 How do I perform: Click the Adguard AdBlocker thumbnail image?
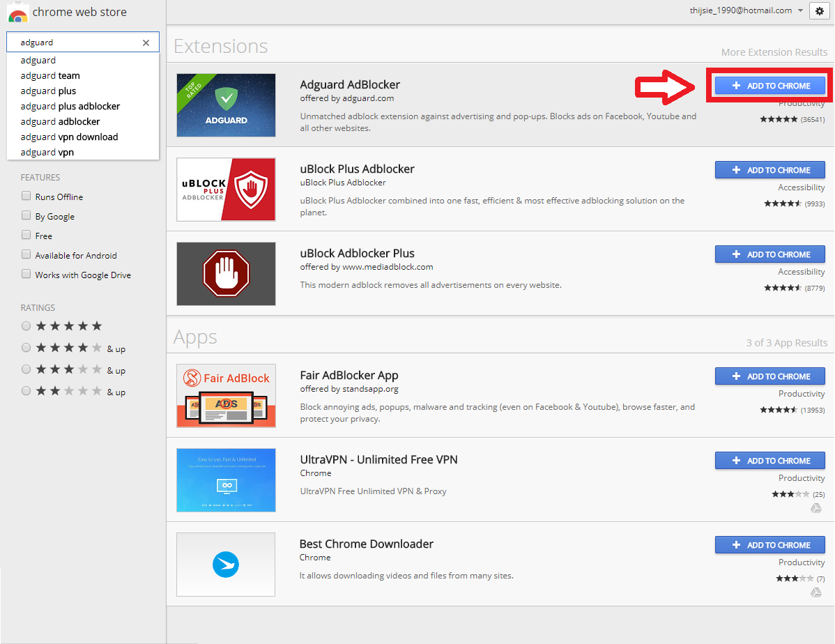(x=227, y=105)
